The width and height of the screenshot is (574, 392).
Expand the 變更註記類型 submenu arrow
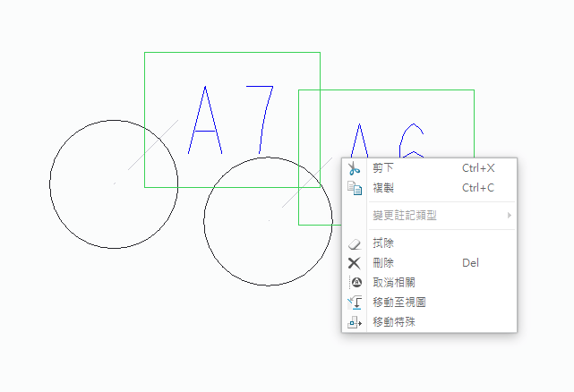tap(509, 216)
